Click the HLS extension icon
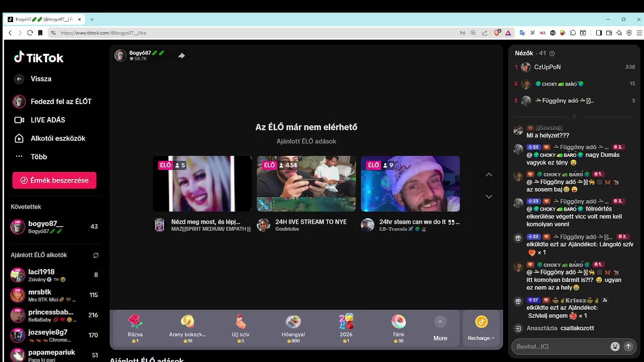 point(542,33)
